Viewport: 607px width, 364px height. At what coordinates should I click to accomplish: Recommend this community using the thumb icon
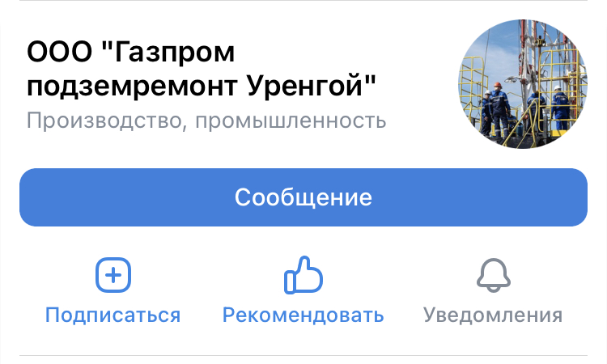pyautogui.click(x=303, y=275)
